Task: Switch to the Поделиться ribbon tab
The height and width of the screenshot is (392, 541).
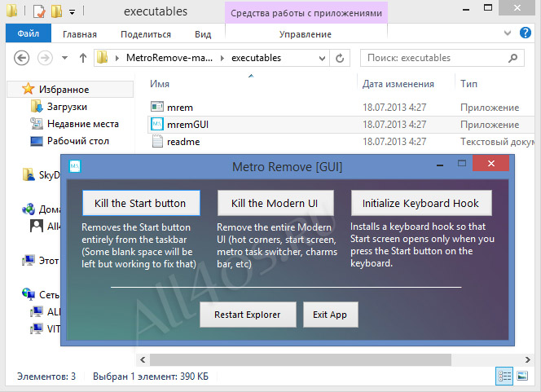Action: [x=146, y=34]
